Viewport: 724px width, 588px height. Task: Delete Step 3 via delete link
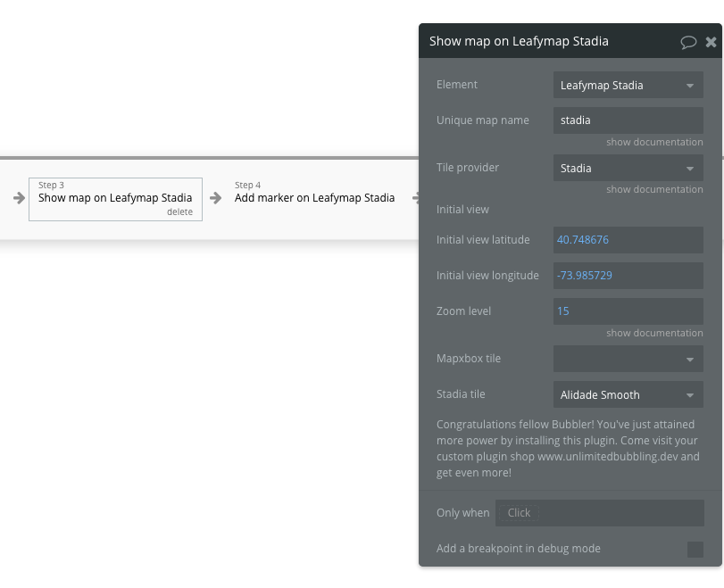pyautogui.click(x=179, y=212)
